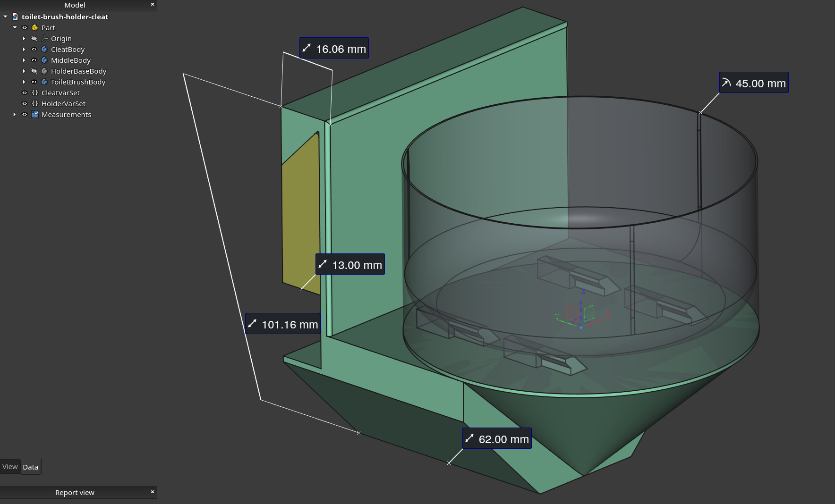Select the HolderVarSet label
835x504 pixels.
[63, 103]
